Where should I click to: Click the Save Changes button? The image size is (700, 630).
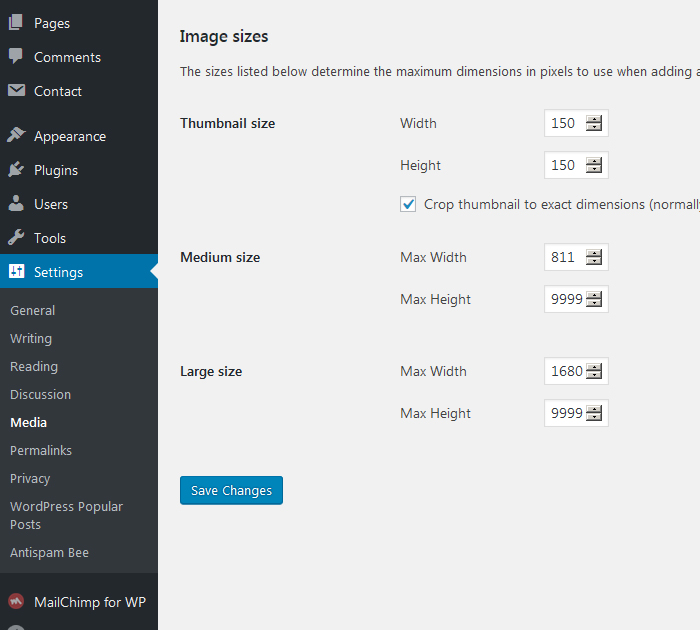coord(231,490)
